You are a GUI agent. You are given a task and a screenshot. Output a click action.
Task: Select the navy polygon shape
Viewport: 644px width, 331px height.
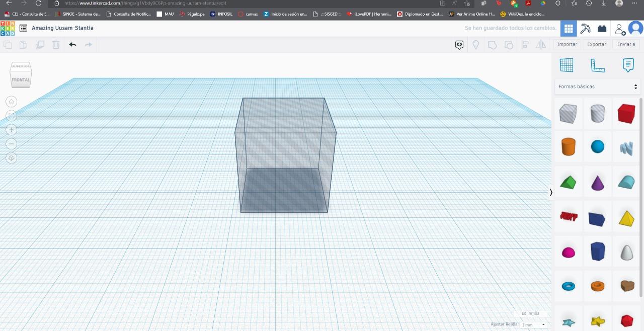pyautogui.click(x=597, y=251)
